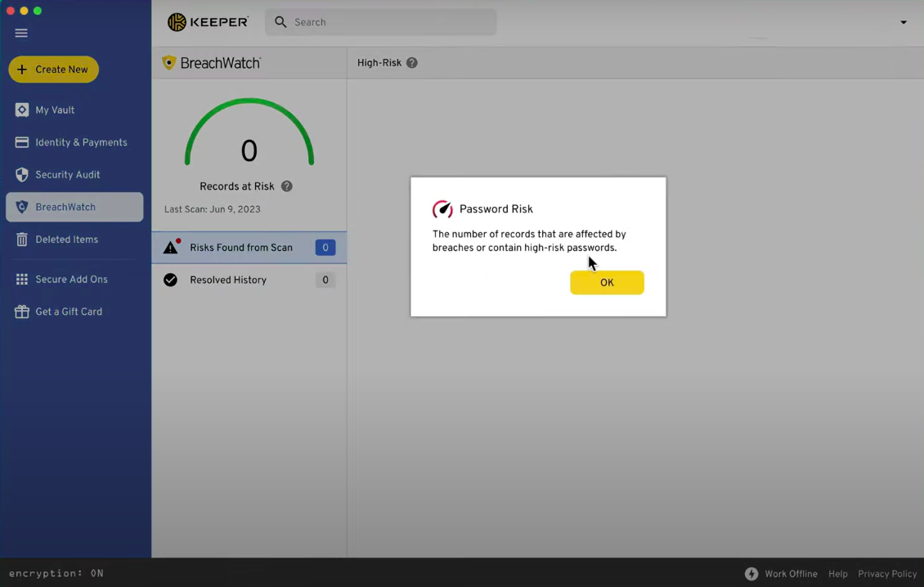The width and height of the screenshot is (924, 587).
Task: Click the help icon next to High-Risk
Action: (x=412, y=62)
